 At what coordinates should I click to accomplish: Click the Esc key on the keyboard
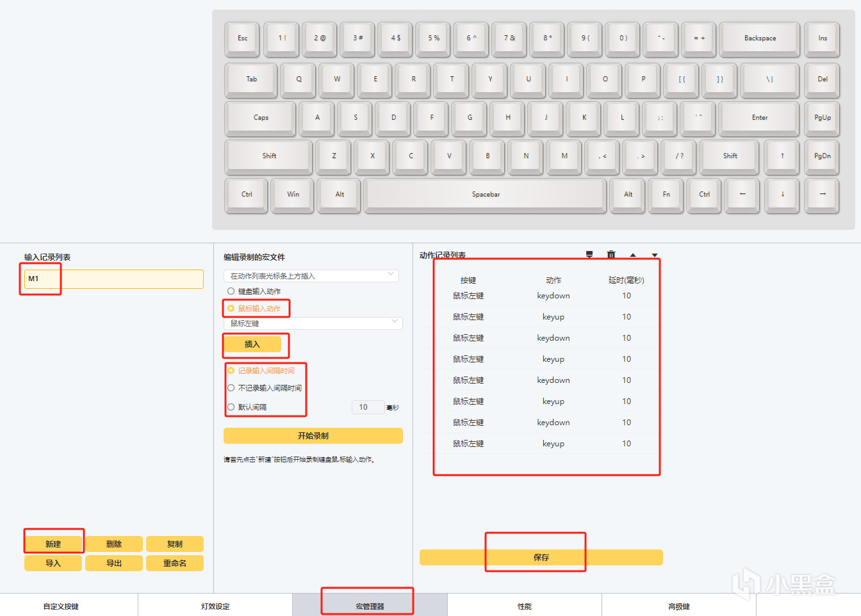coord(242,38)
